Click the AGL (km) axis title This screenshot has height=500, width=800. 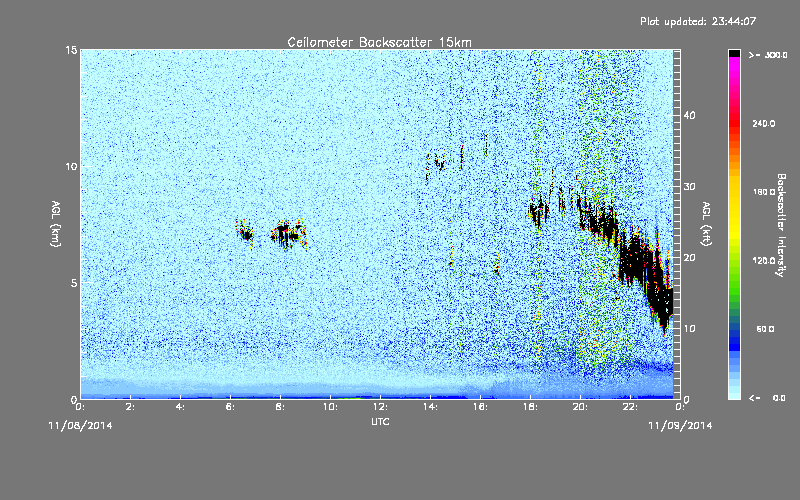pos(56,224)
